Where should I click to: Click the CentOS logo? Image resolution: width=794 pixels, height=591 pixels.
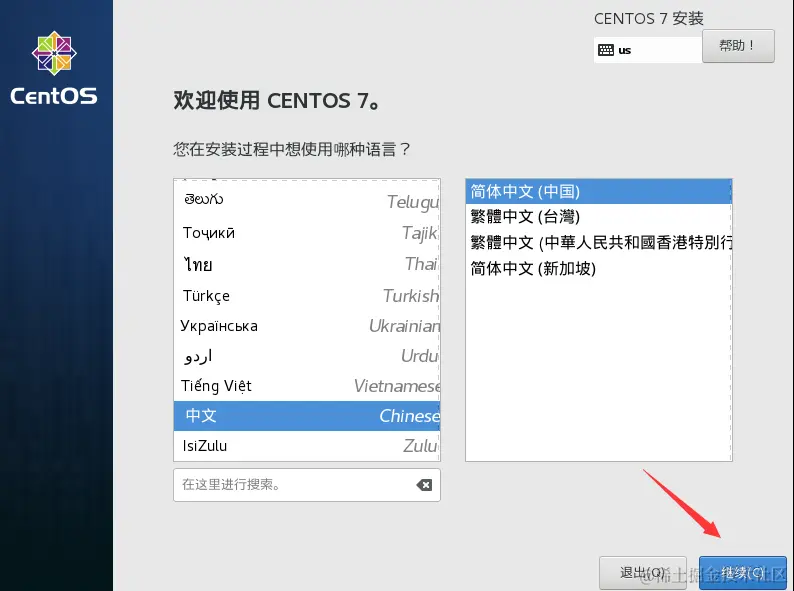click(54, 68)
